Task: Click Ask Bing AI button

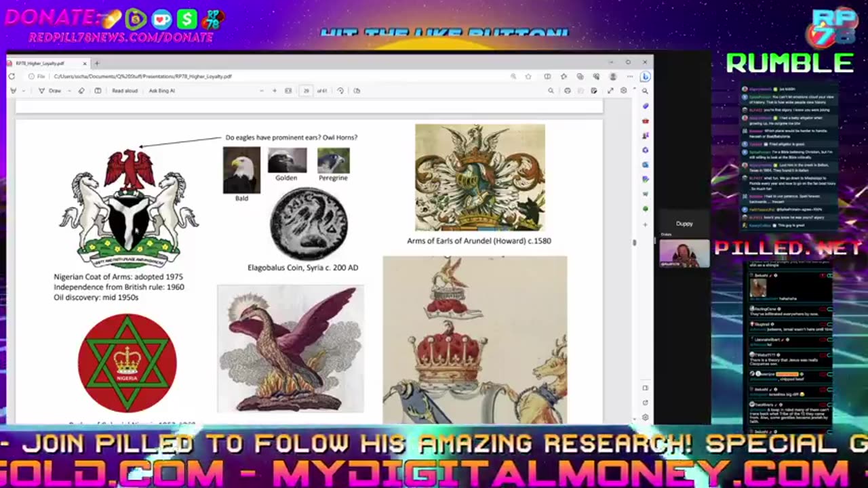Action: click(162, 91)
